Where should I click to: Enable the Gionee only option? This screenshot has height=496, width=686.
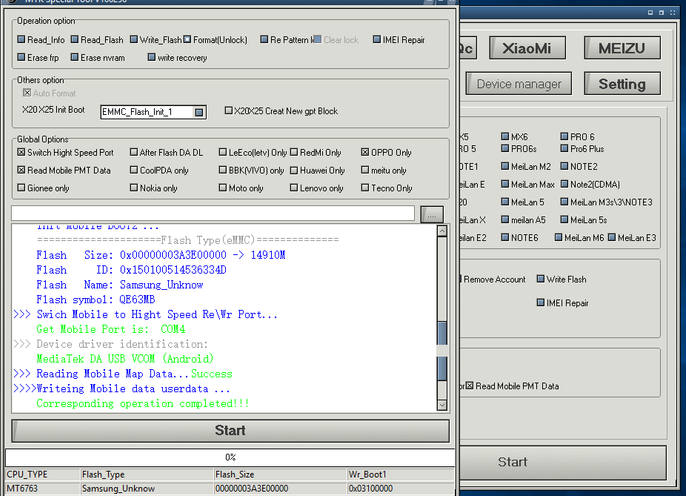click(21, 187)
